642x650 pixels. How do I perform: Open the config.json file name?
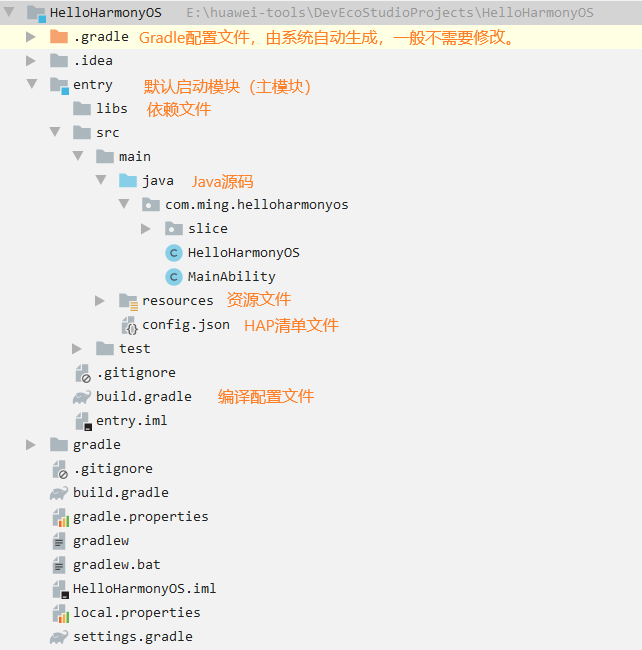(x=186, y=325)
